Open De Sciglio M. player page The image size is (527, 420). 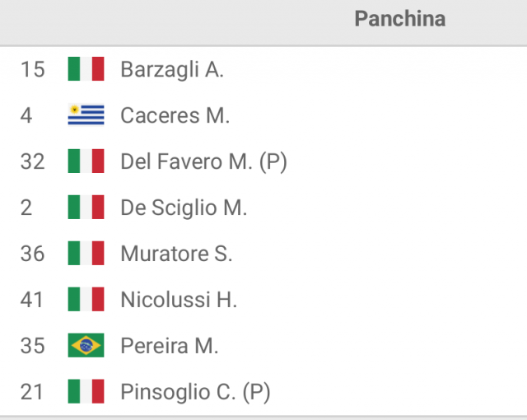pos(184,208)
